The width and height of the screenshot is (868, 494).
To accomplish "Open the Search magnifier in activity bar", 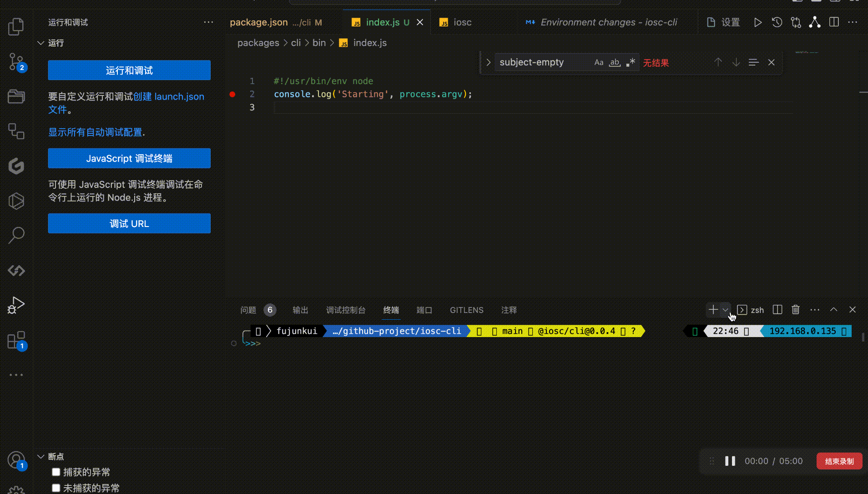I will coord(16,235).
